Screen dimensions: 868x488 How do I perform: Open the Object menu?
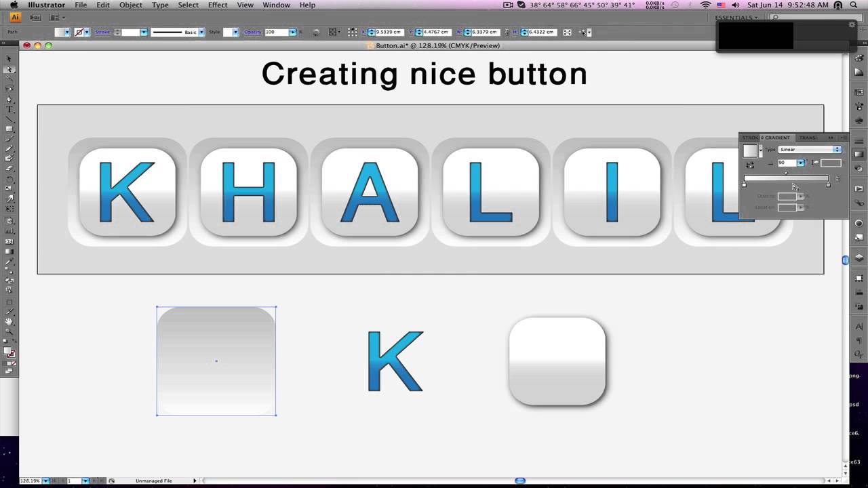[131, 5]
